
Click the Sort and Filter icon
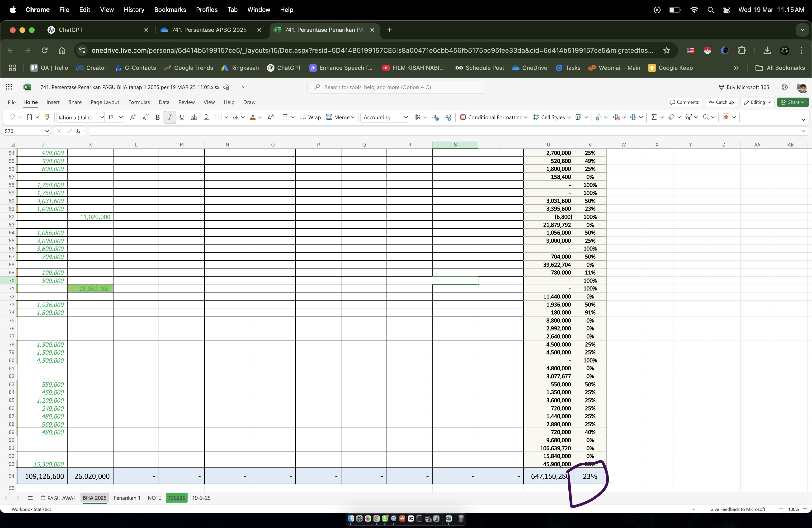click(689, 117)
